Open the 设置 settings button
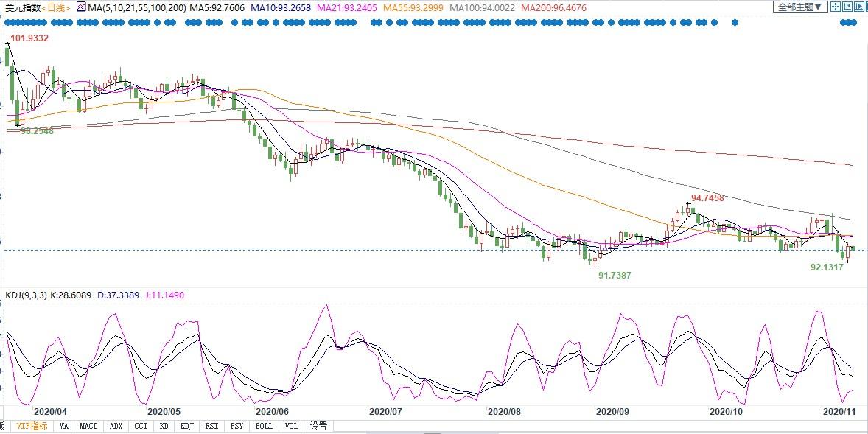Image resolution: width=868 pixels, height=434 pixels. (x=318, y=426)
